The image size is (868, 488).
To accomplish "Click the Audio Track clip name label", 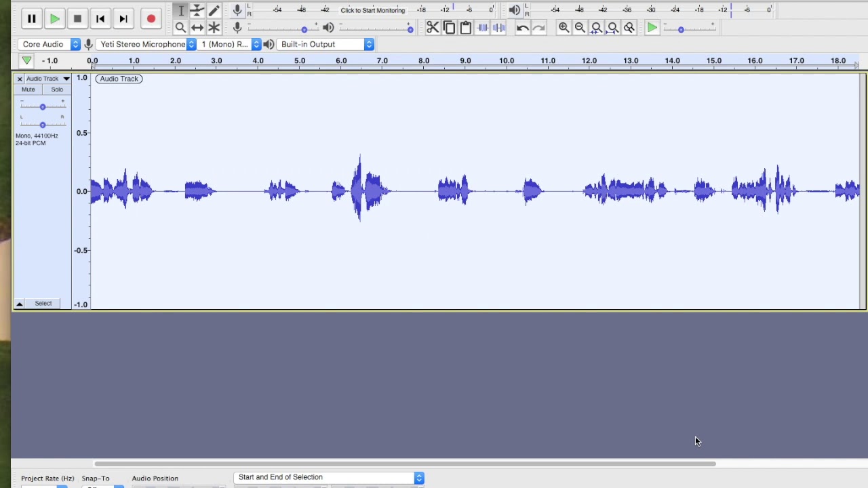I will 119,79.
